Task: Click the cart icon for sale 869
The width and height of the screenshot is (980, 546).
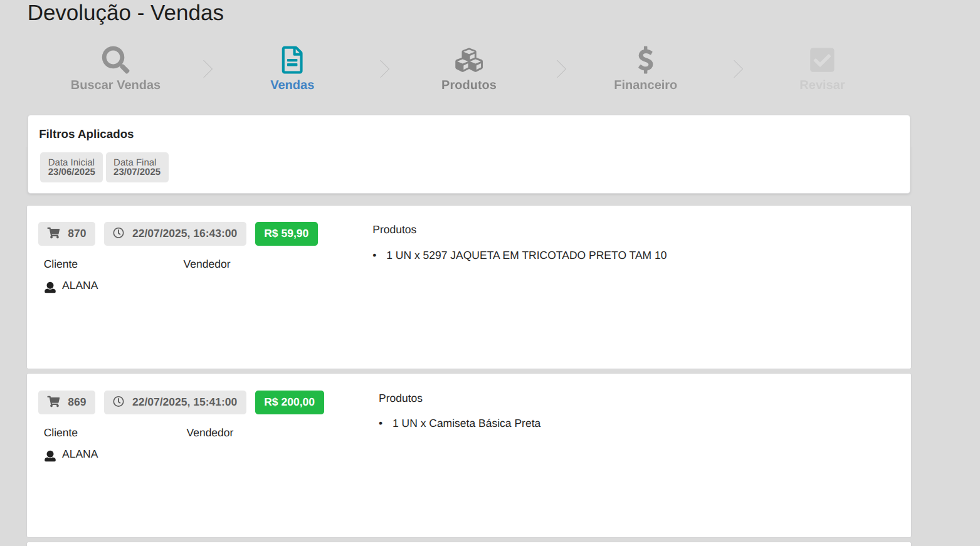Action: point(55,402)
